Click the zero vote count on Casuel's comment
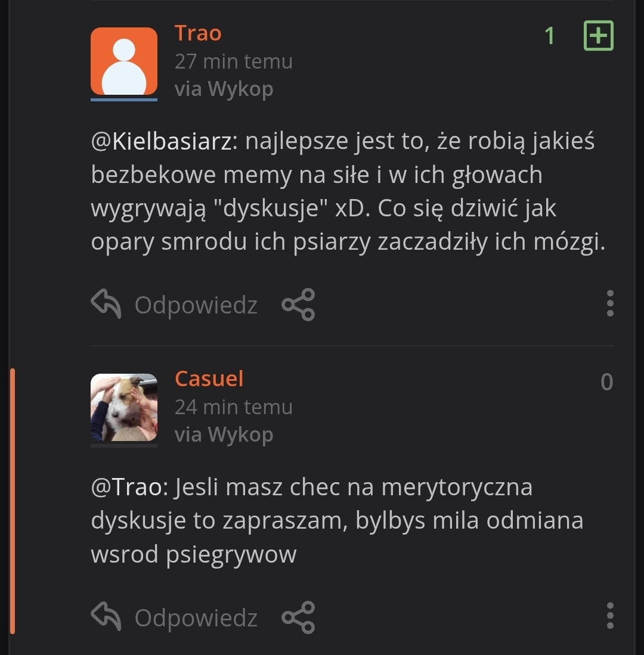The image size is (644, 655). pos(606,382)
